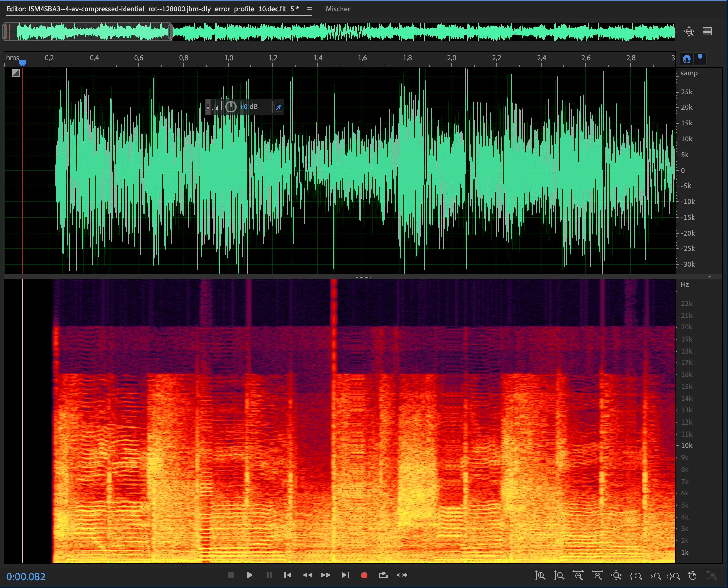Adjust the HUD volume knob
Image resolution: width=728 pixels, height=588 pixels.
[x=231, y=107]
